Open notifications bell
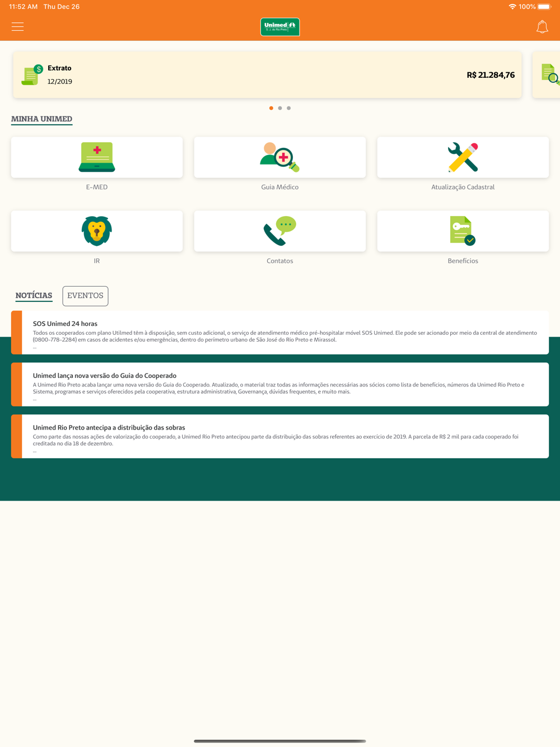The image size is (560, 747). [542, 27]
